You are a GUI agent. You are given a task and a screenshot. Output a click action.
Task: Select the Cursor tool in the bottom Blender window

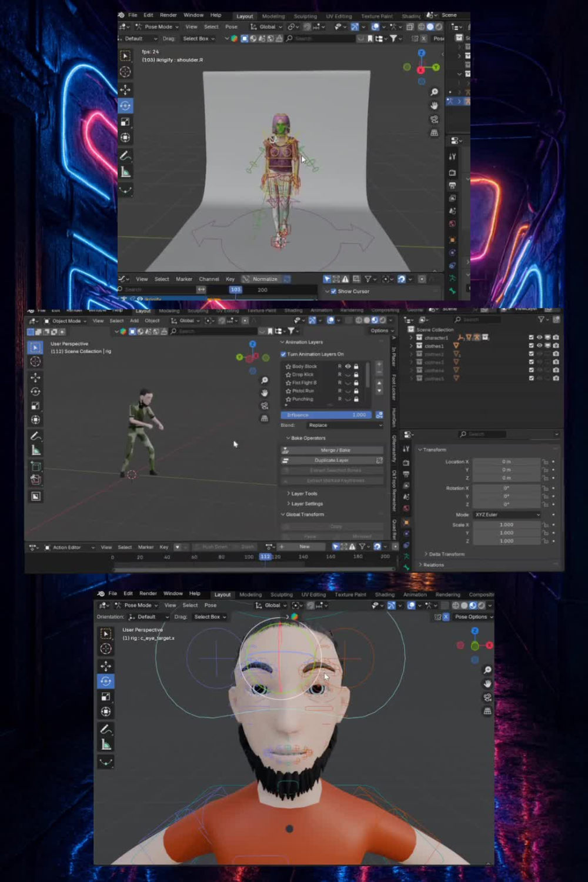tap(106, 649)
